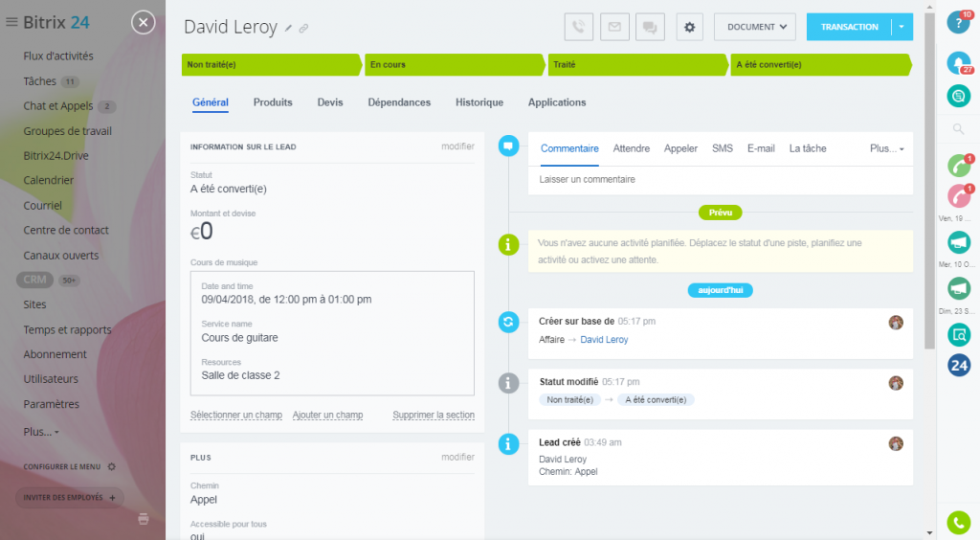Click the gear beside Configurer le menu
Viewport: 980px width, 540px height.
pyautogui.click(x=112, y=467)
